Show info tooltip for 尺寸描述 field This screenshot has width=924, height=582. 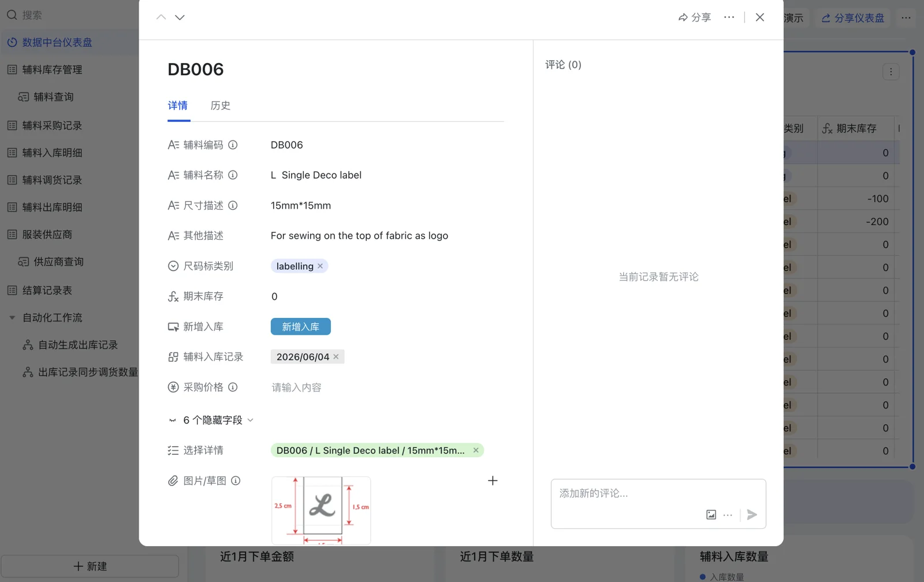233,206
